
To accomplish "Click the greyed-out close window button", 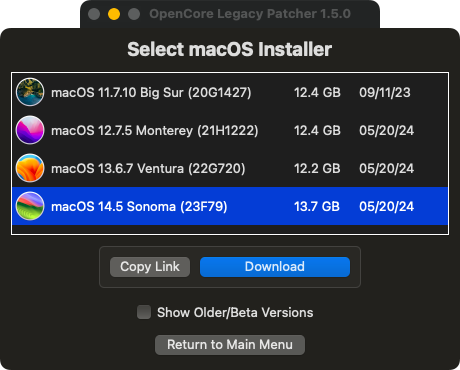I will [94, 14].
